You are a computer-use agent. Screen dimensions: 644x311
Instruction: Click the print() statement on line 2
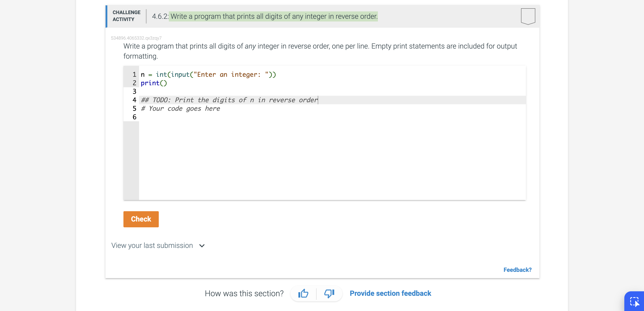pyautogui.click(x=153, y=83)
